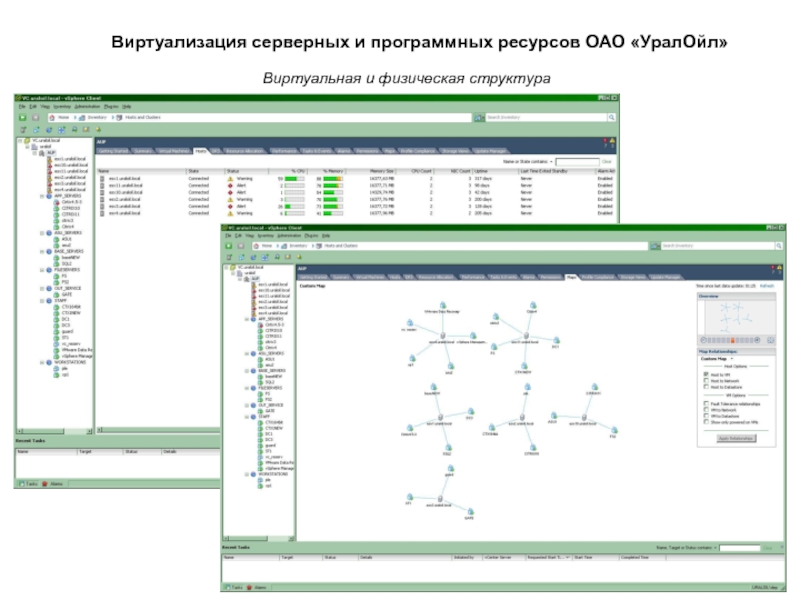This screenshot has height=600, width=800.
Task: Click green back arrow in back Hosts window
Action: pyautogui.click(x=22, y=118)
